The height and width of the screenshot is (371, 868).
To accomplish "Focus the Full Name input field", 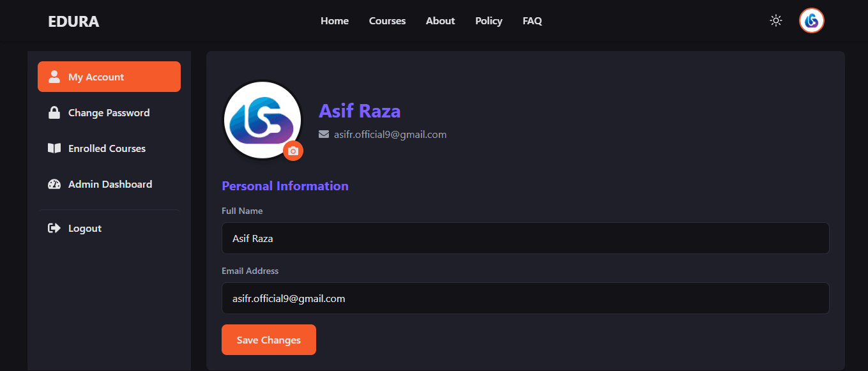I will (x=526, y=238).
